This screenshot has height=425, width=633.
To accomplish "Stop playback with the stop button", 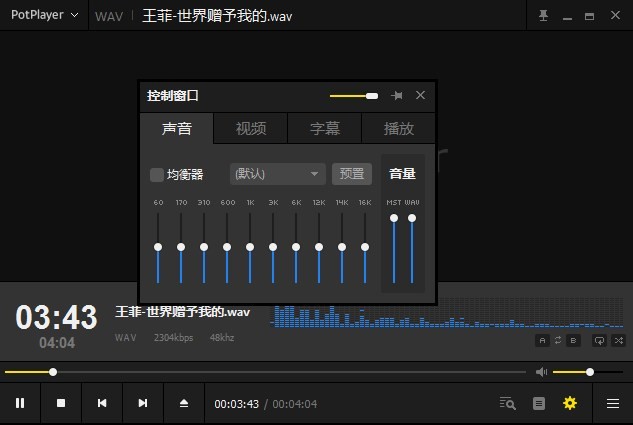I will pyautogui.click(x=61, y=403).
